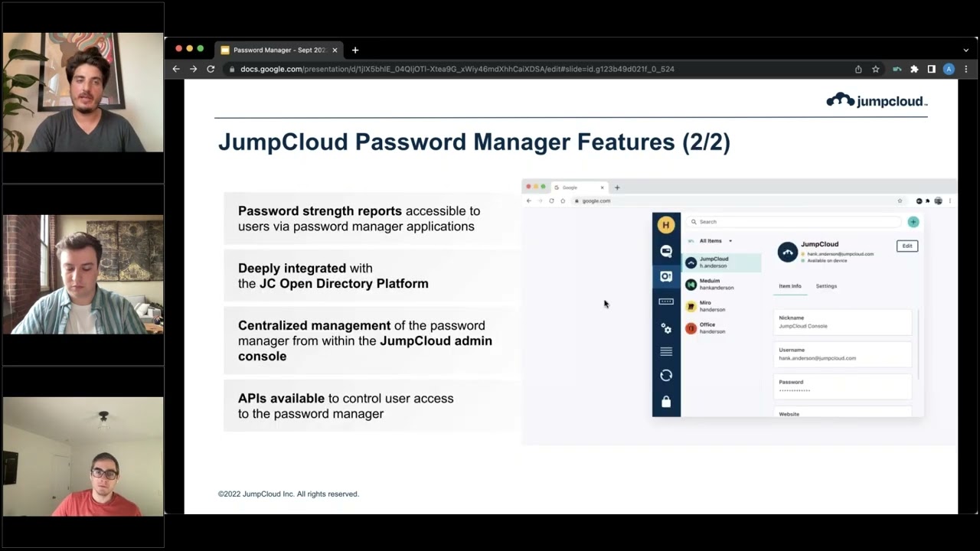Viewport: 980px width, 551px height.
Task: Go back in the Chrome browser
Action: tap(176, 69)
